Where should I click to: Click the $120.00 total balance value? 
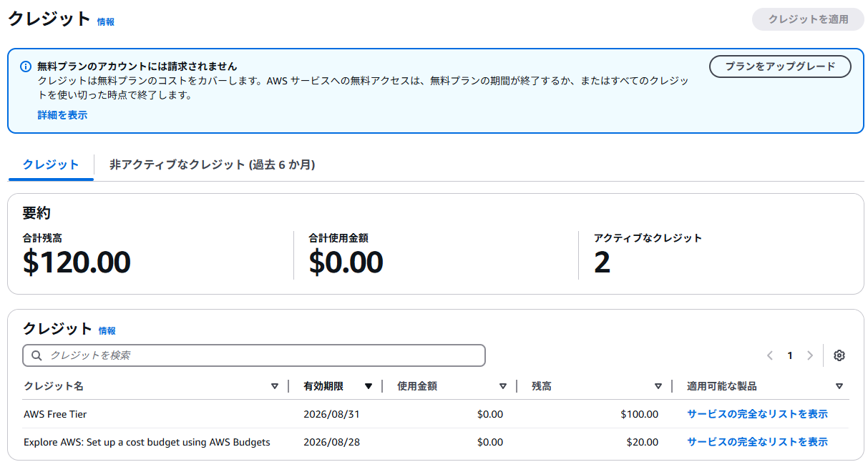tap(77, 263)
